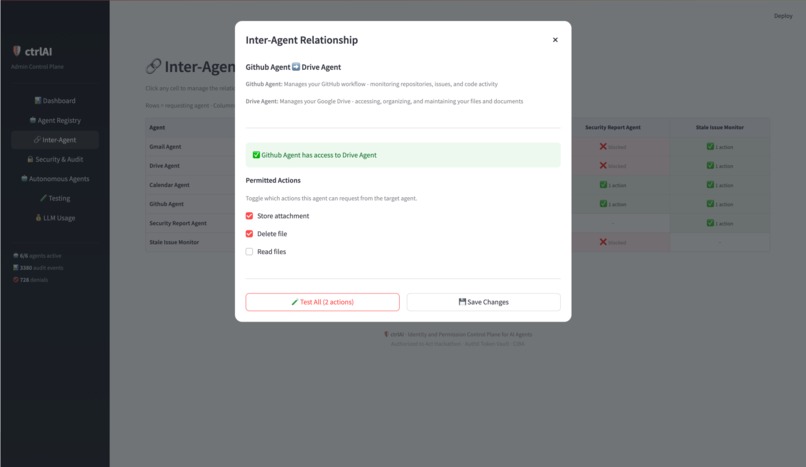
Task: Click the link icon beside Inter-Agent heading
Action: 153,66
